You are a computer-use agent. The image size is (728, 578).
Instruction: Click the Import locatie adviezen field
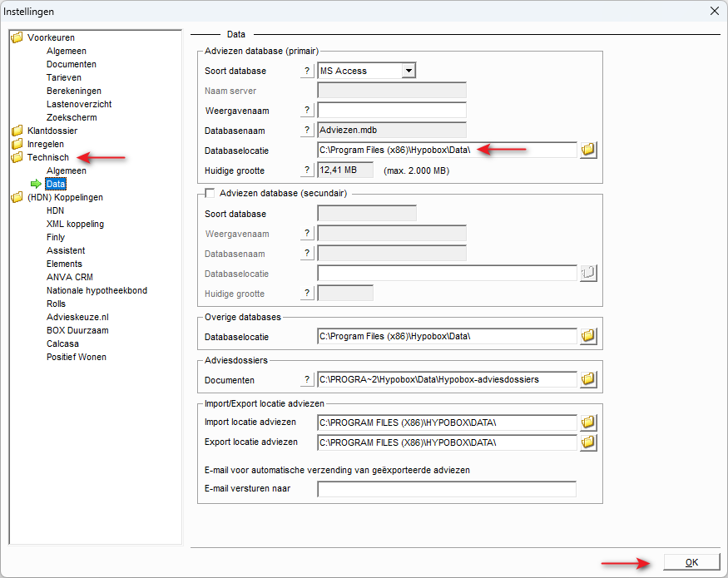pos(447,422)
